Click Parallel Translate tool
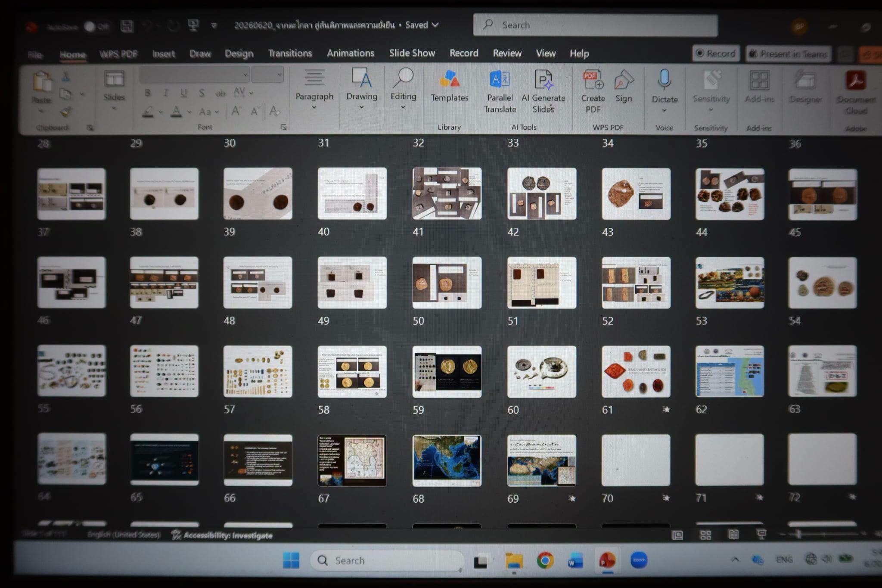Screen dimensions: 882x588 [500, 91]
